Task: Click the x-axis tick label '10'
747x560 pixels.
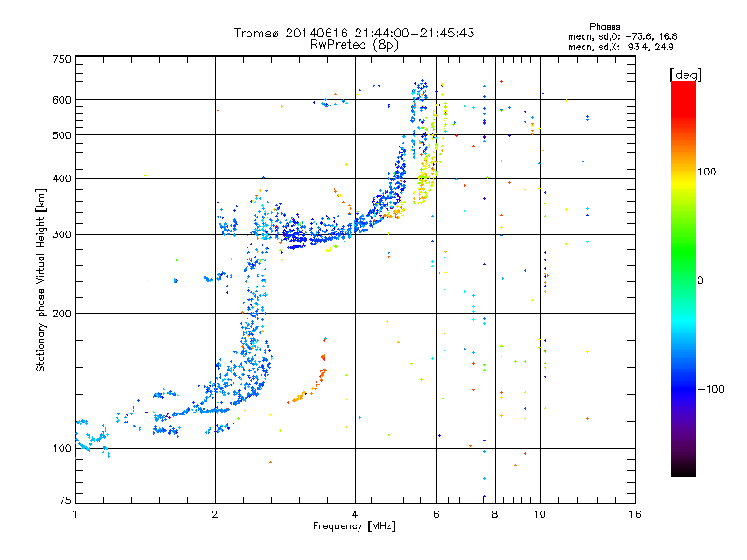Action: coord(540,514)
